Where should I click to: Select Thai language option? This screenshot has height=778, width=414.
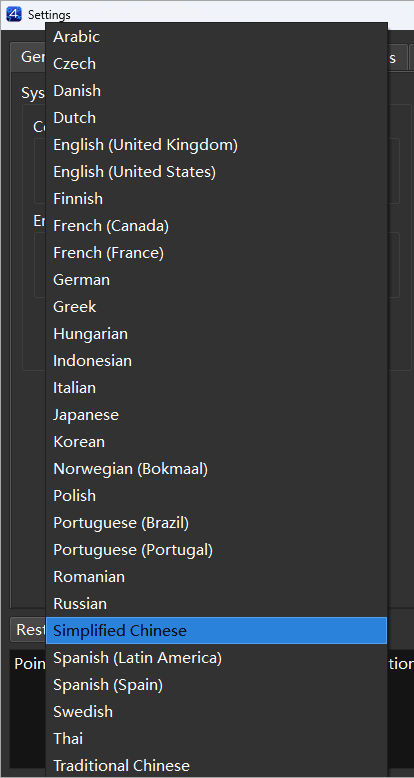tap(216, 738)
